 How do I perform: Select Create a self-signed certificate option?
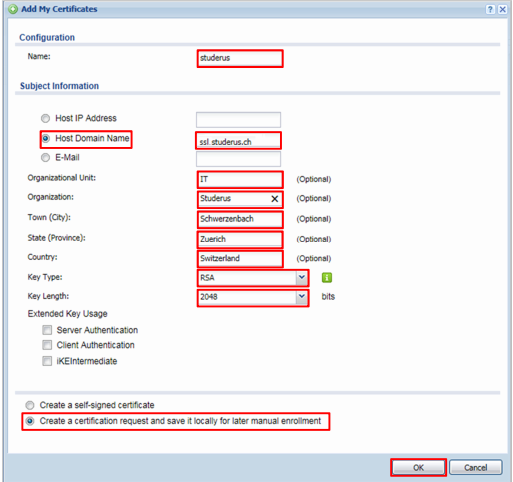coord(30,405)
